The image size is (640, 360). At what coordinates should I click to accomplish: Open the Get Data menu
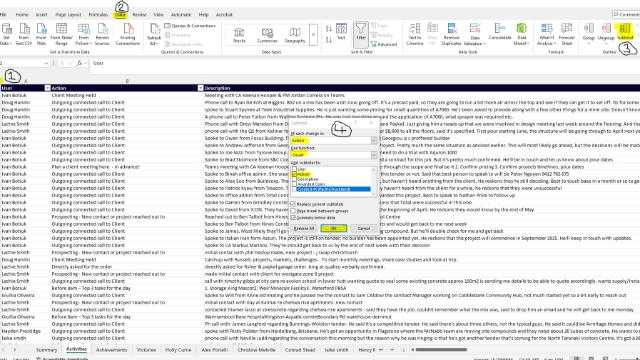coord(6,34)
